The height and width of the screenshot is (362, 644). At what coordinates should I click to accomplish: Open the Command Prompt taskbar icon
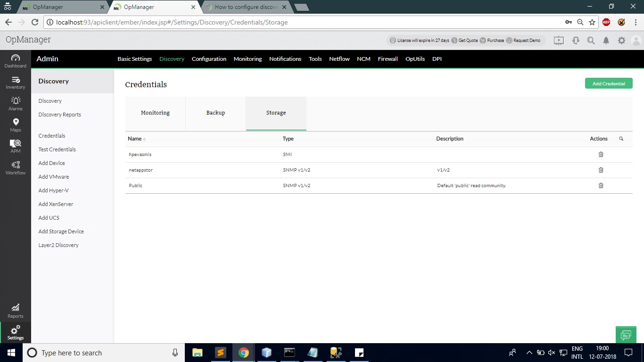pyautogui.click(x=289, y=353)
